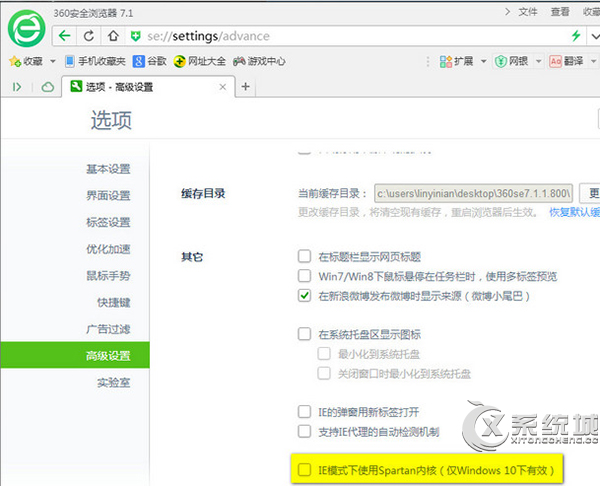Expand the 收藏 dropdown arrow
The height and width of the screenshot is (486, 600).
53,61
